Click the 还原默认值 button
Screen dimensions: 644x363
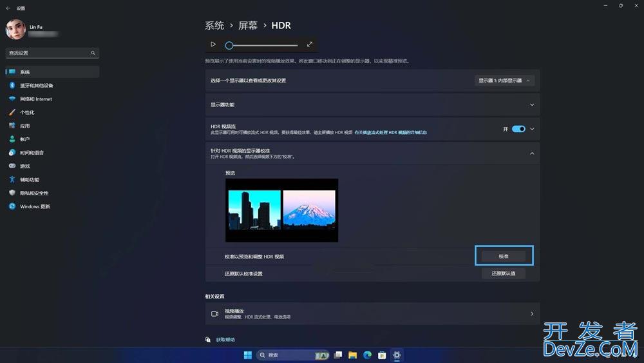[x=504, y=273]
